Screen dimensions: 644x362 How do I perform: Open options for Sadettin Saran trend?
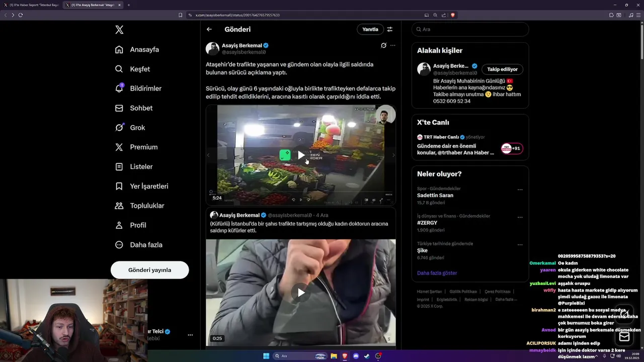pyautogui.click(x=520, y=190)
